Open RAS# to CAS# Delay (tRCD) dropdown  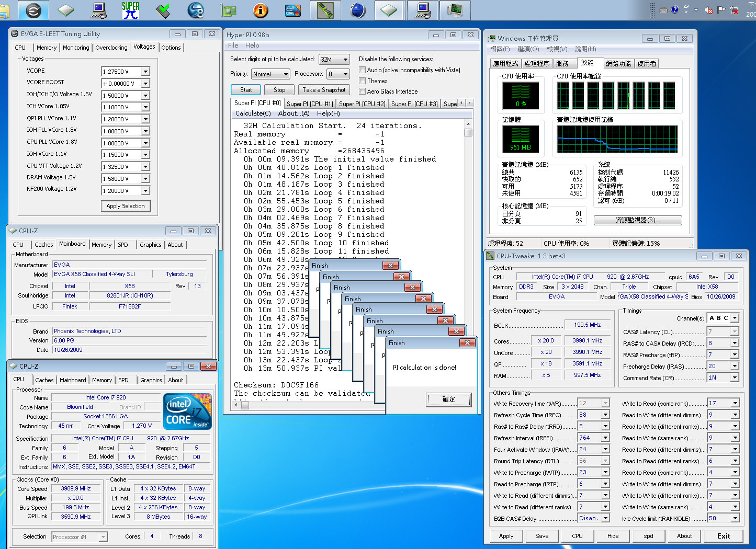click(x=735, y=343)
